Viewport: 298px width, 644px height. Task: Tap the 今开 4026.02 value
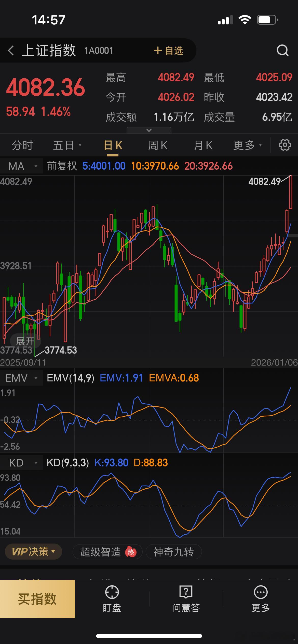tap(176, 97)
